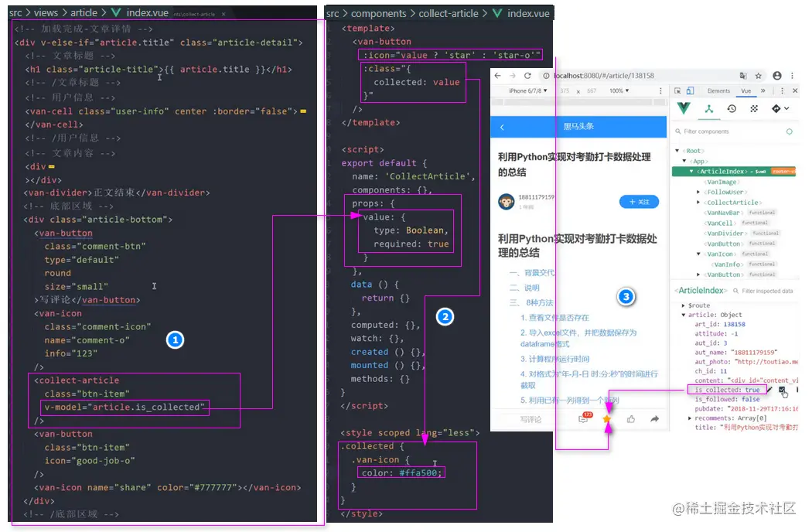The image size is (812, 532).
Task: Click the browser back arrow
Action: point(498,76)
